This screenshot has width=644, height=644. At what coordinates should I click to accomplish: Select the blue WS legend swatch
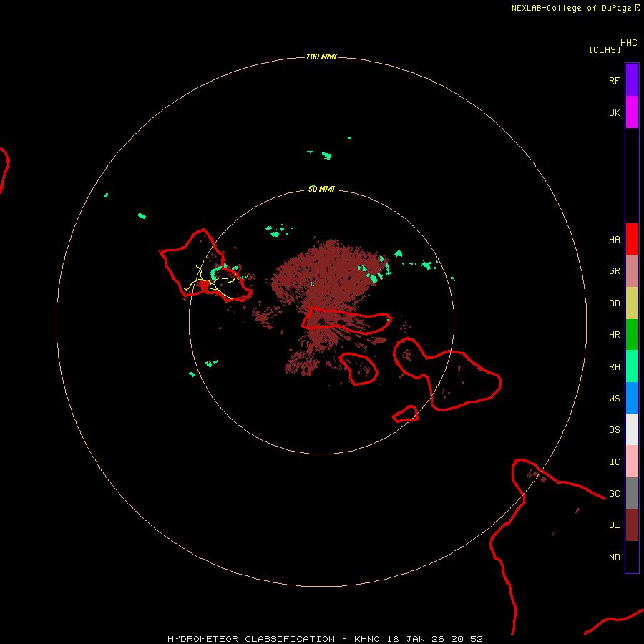632,398
